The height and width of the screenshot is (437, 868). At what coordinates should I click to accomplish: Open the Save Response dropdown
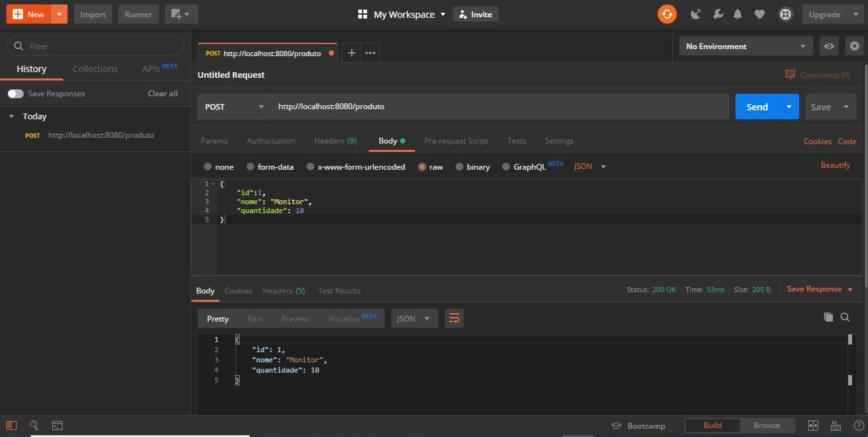[820, 289]
